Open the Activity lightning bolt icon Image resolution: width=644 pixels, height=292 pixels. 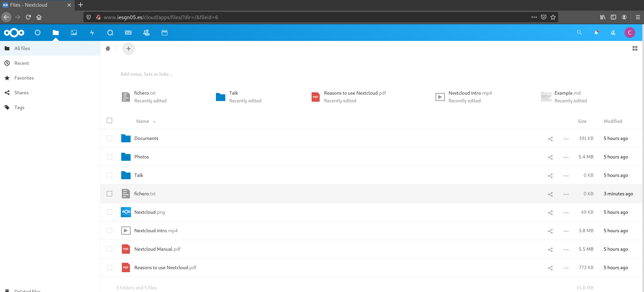tap(92, 33)
